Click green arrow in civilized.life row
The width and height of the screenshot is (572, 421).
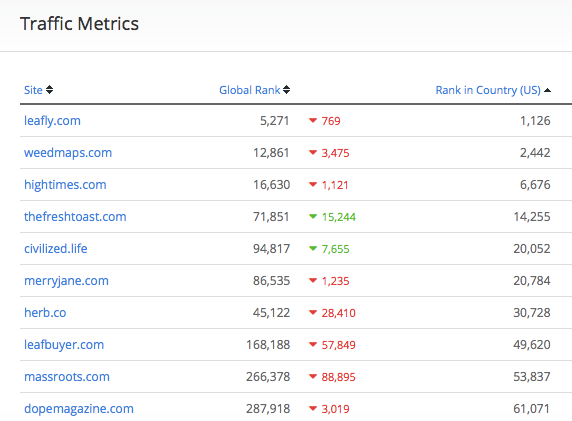point(313,248)
